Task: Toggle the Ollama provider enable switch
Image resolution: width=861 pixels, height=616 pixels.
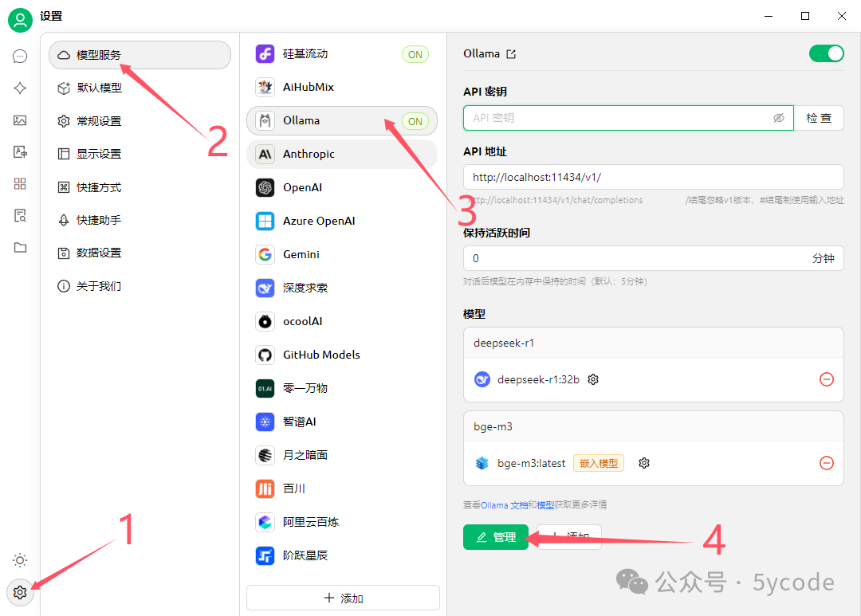Action: (x=826, y=53)
